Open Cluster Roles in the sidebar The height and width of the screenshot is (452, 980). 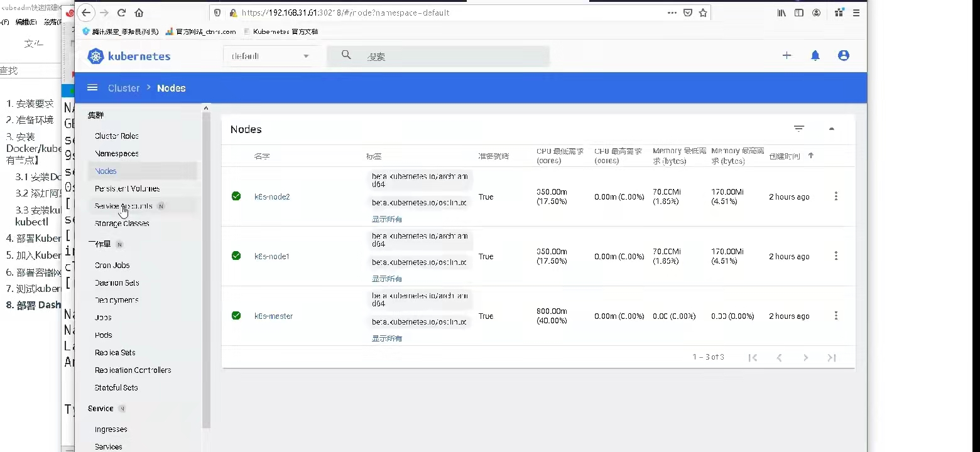117,136
